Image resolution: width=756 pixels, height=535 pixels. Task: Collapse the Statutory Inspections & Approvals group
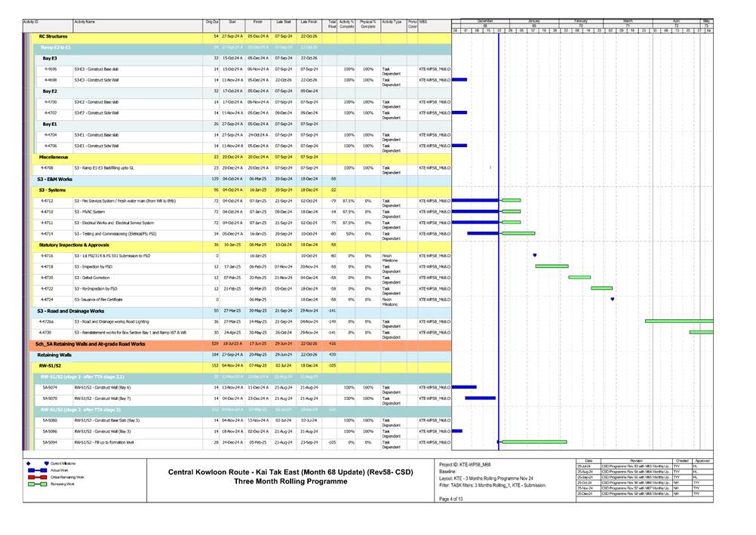click(x=74, y=244)
